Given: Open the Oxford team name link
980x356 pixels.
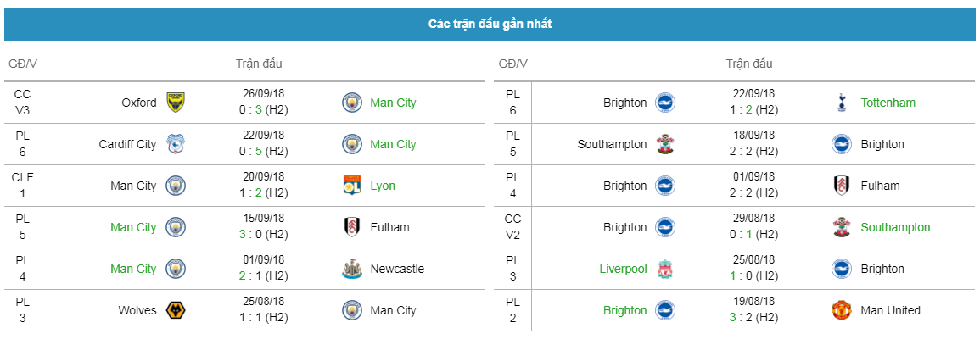Looking at the screenshot, I should coord(139,103).
